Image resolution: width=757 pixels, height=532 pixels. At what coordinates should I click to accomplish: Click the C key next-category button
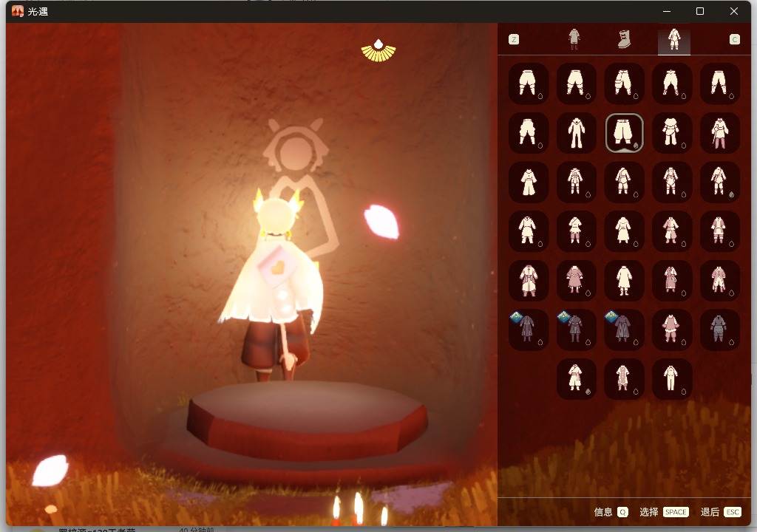(x=734, y=40)
